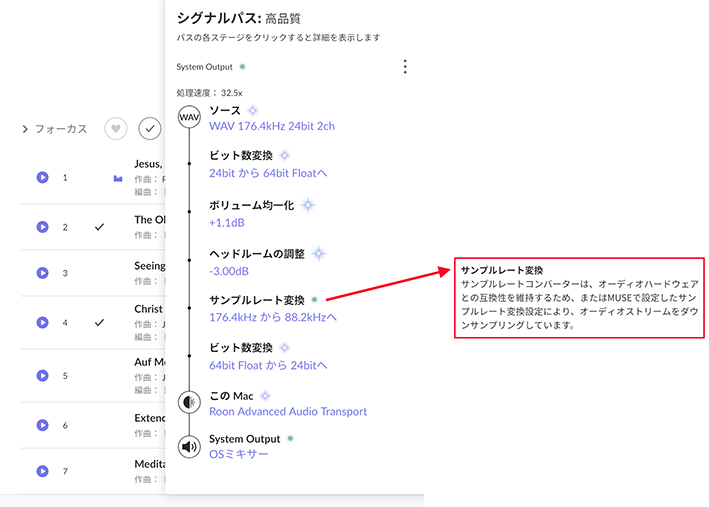Expand the フォーカス chevron
The width and height of the screenshot is (709, 507).
(x=24, y=129)
